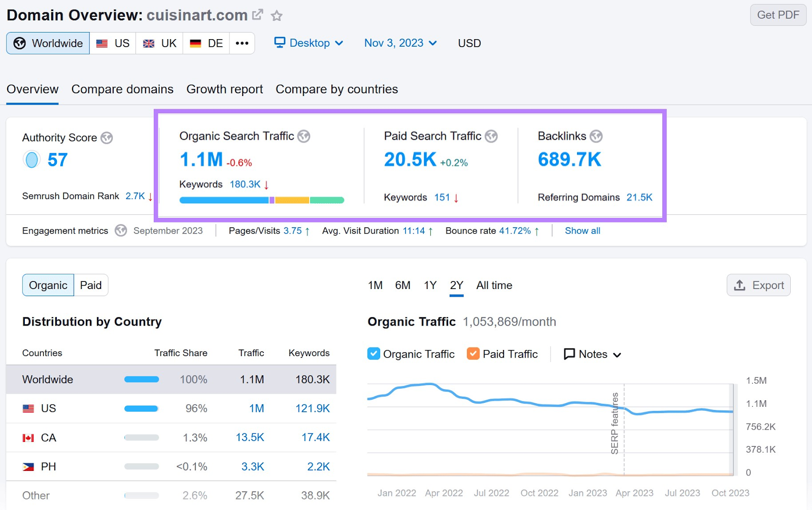Viewport: 812px width, 510px height.
Task: Open the Overview tab
Action: coord(32,89)
